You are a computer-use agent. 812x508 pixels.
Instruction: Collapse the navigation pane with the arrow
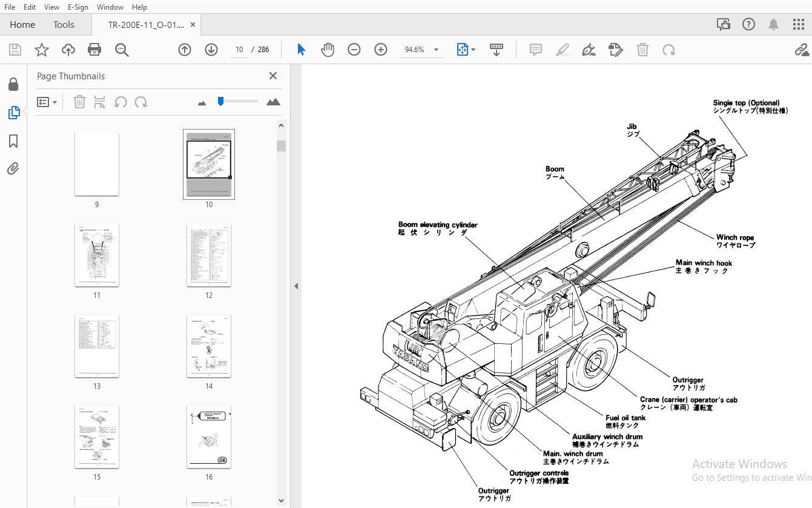coord(296,286)
